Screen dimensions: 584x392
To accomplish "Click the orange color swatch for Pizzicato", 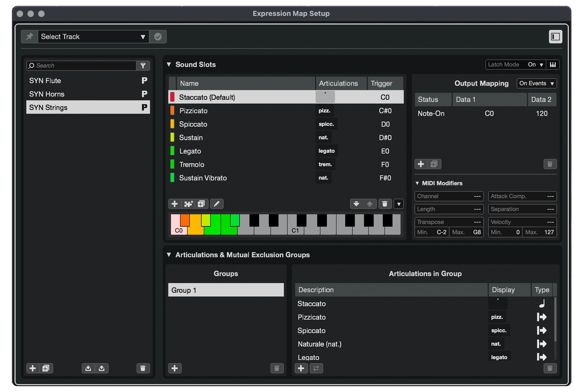I will point(172,111).
